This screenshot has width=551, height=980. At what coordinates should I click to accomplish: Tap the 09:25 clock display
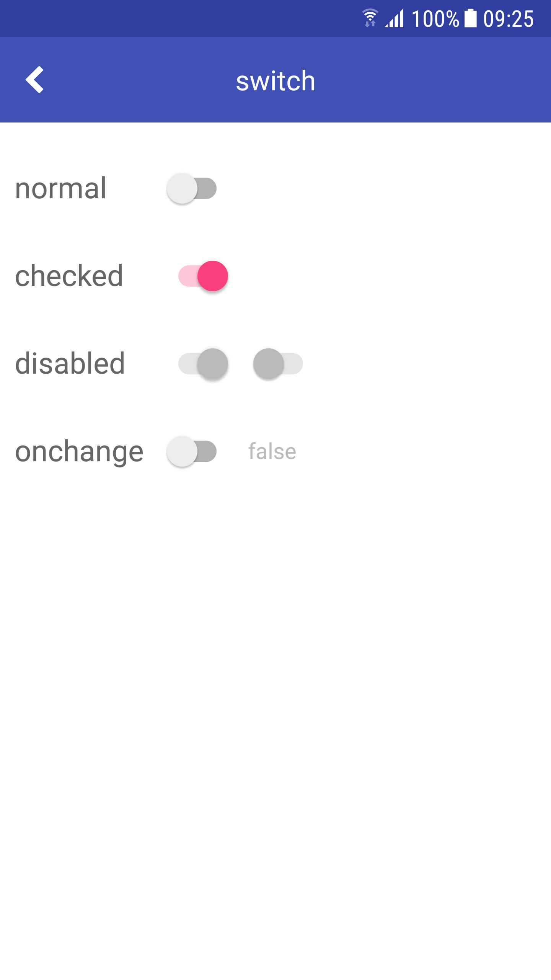(508, 19)
